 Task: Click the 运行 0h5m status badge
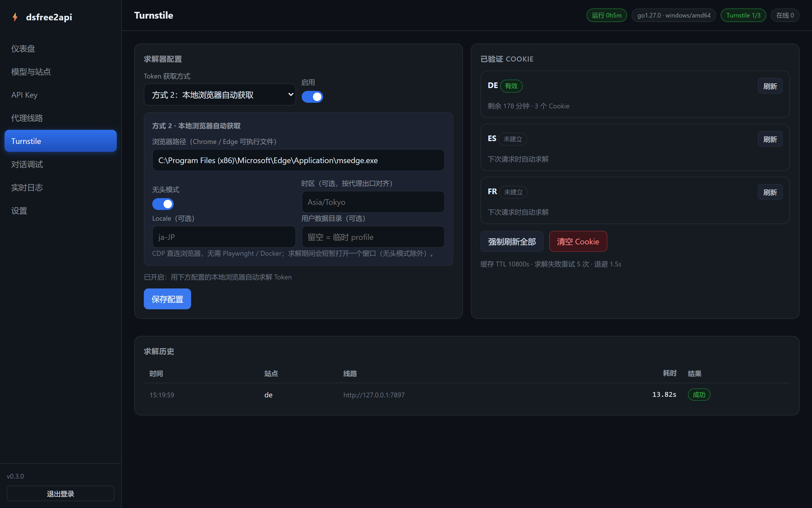606,16
